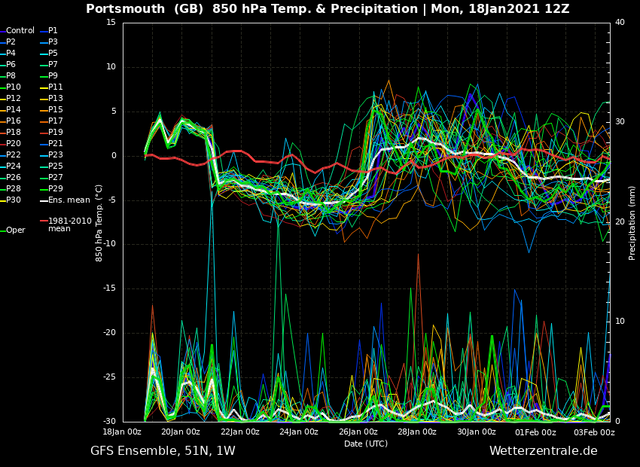Click the '850 hPa Temp. (°C)' axis title
The height and width of the screenshot is (467, 640).
click(99, 223)
